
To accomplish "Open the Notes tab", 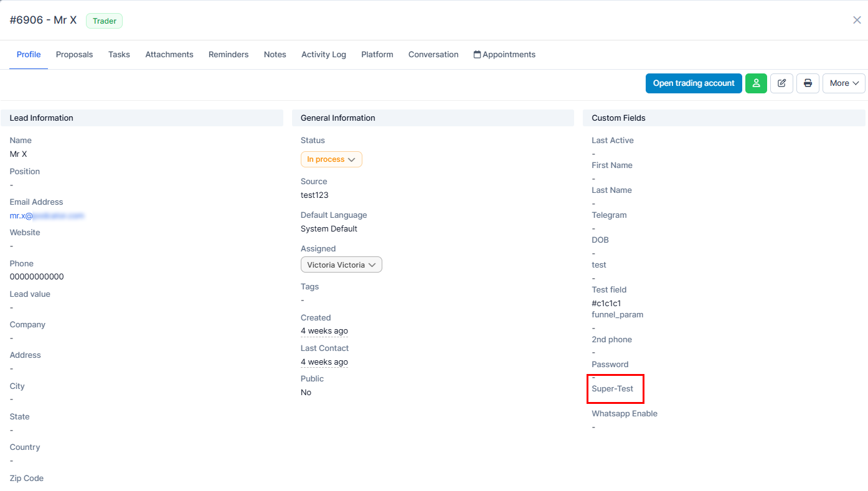I will [275, 55].
